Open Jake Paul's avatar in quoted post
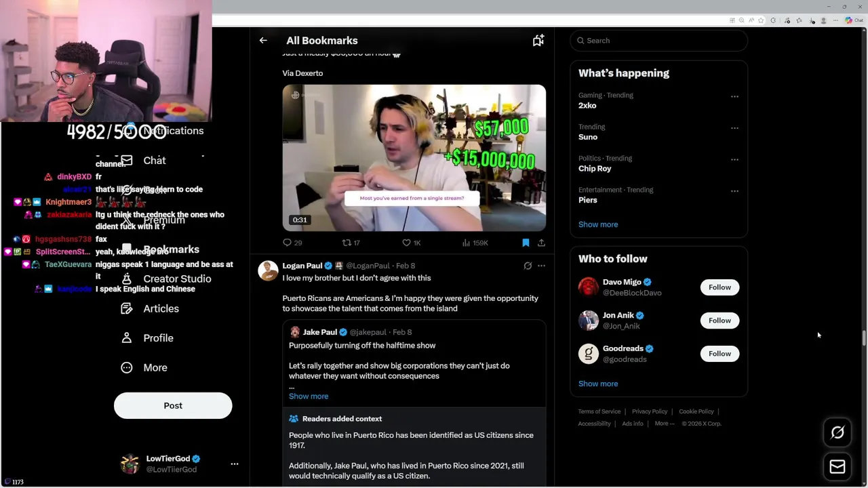The height and width of the screenshot is (488, 868). click(x=295, y=332)
